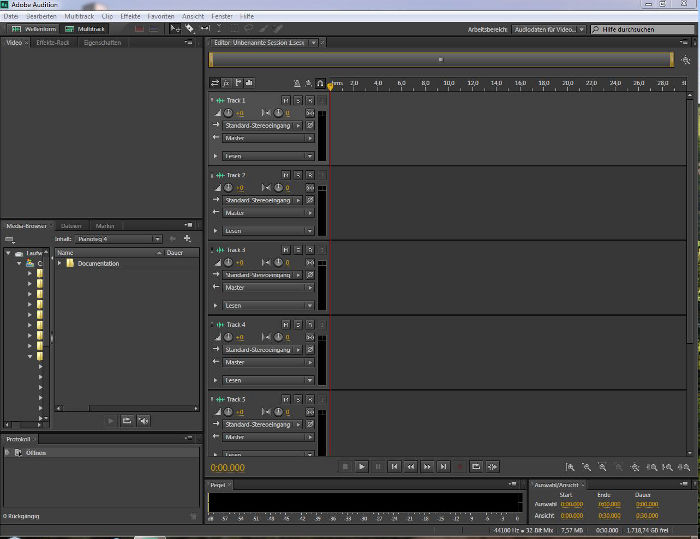Show the sends section
700x539 pixels.
[238, 83]
